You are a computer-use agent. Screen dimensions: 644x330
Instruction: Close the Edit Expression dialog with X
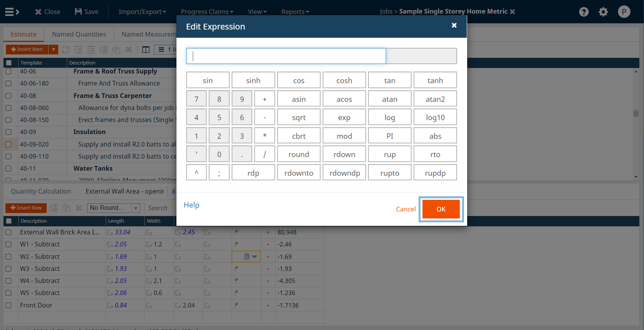tap(454, 25)
